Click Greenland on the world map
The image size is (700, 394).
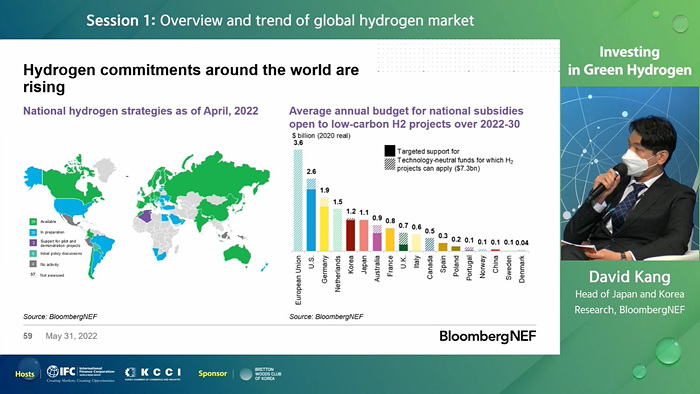tap(105, 169)
